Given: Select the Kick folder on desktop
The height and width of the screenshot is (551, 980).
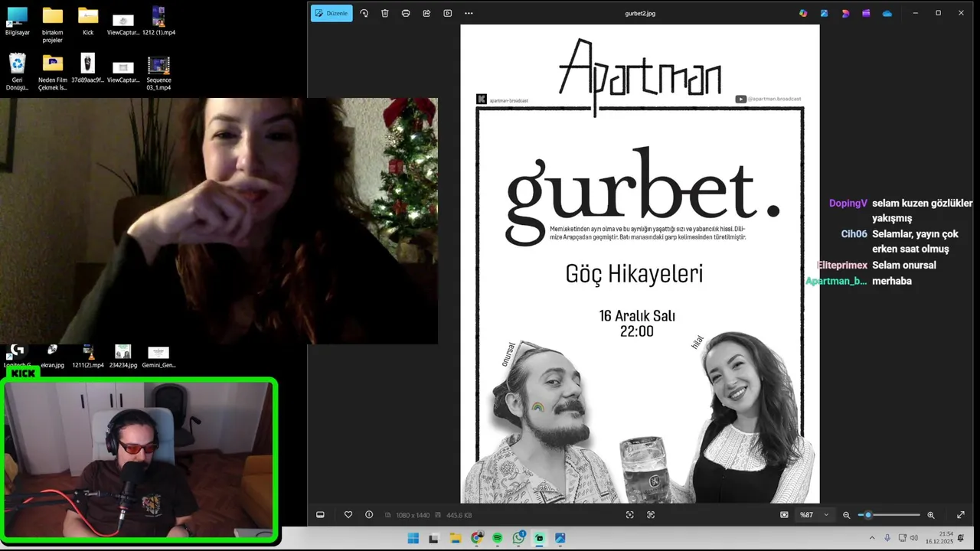Looking at the screenshot, I should click(88, 21).
